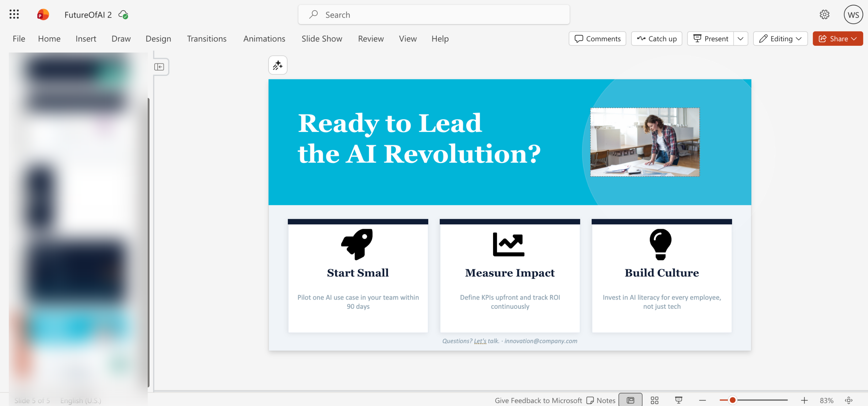Click the zoom out minus button

point(702,400)
